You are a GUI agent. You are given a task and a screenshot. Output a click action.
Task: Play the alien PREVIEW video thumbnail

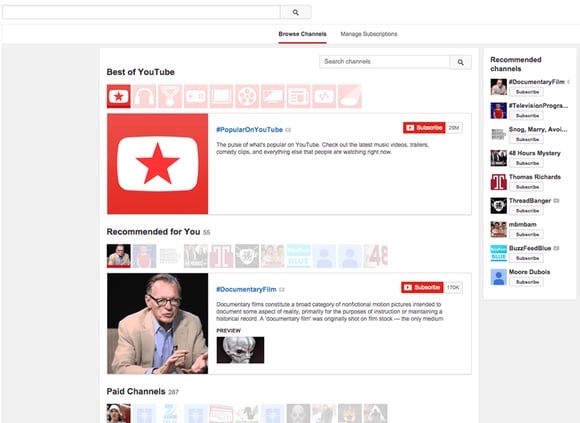point(240,350)
